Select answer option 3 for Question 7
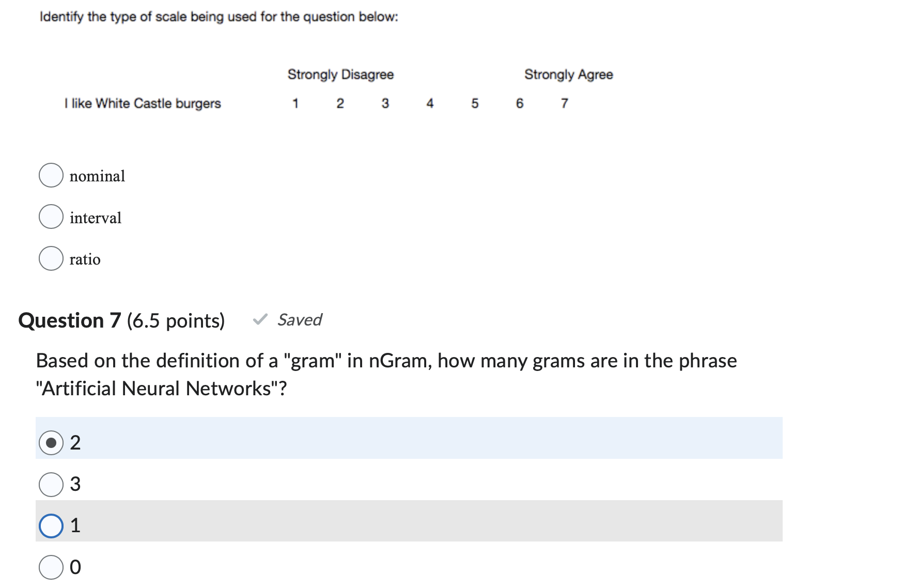This screenshot has height=588, width=902. click(51, 484)
